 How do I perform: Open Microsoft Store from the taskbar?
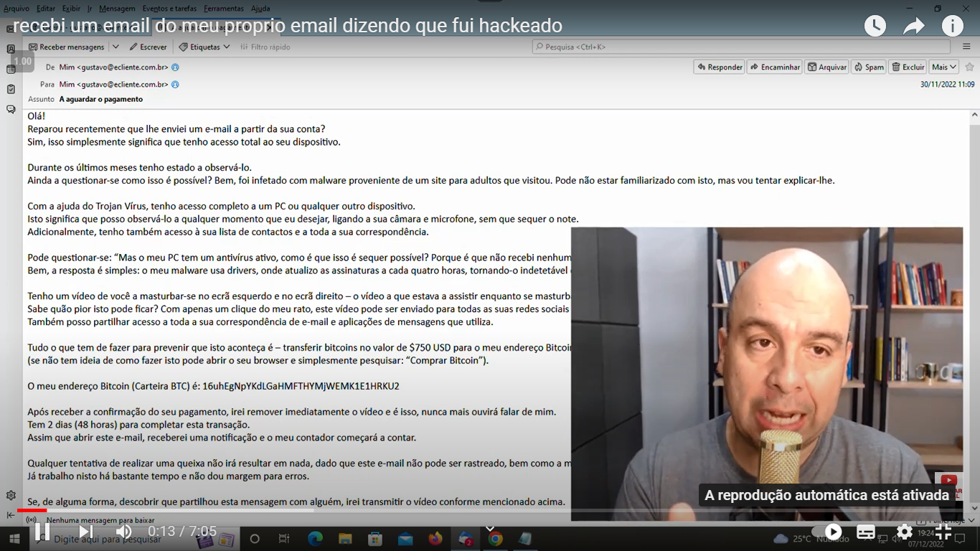(x=375, y=538)
